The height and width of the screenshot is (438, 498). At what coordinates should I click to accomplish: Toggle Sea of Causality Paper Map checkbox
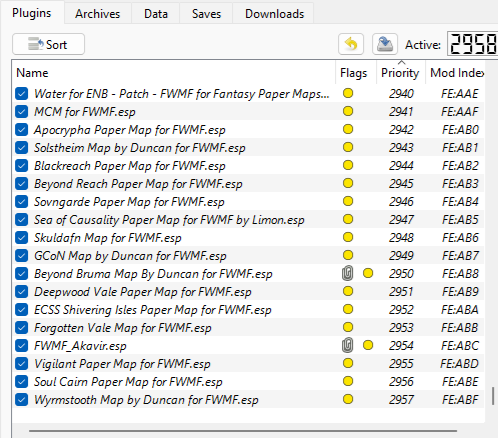pos(22,220)
